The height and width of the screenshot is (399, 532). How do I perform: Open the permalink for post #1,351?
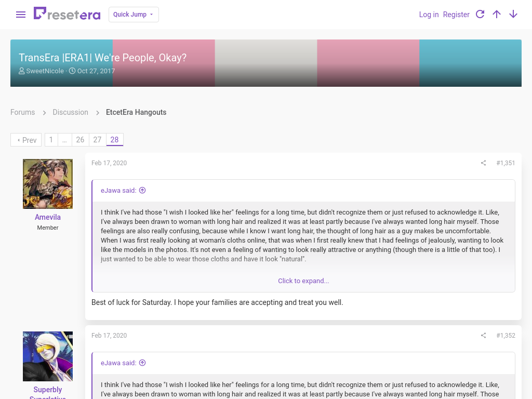click(506, 163)
